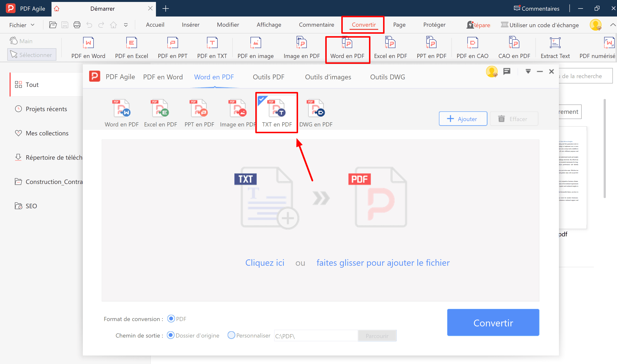Select Personnaliser output path option
617x364 pixels.
pyautogui.click(x=231, y=335)
